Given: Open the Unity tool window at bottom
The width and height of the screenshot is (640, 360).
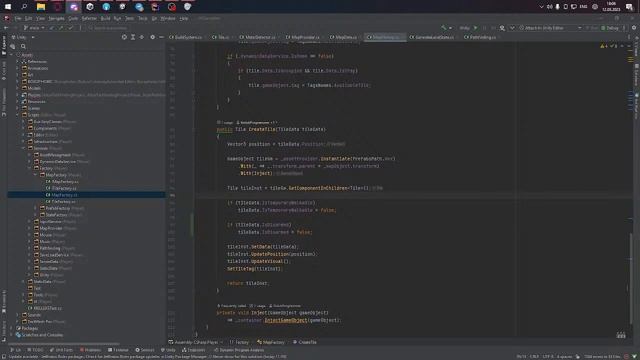Looking at the screenshot, I should click(x=168, y=350).
